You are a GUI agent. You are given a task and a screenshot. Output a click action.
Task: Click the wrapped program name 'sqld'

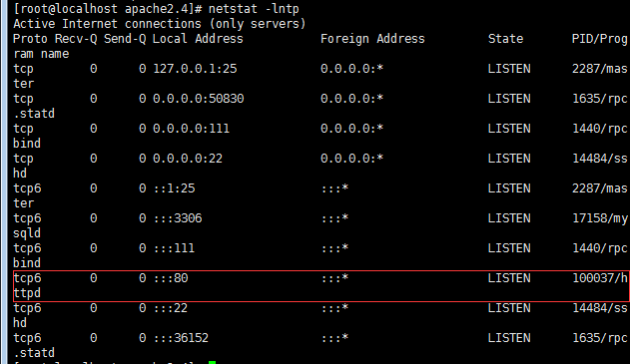27,233
